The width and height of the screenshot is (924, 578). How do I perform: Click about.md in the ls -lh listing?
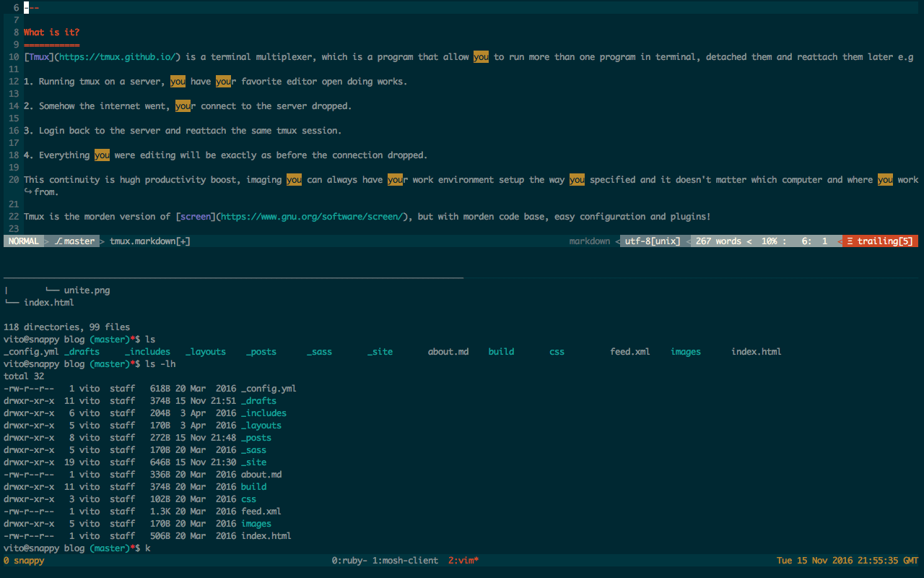tap(261, 475)
